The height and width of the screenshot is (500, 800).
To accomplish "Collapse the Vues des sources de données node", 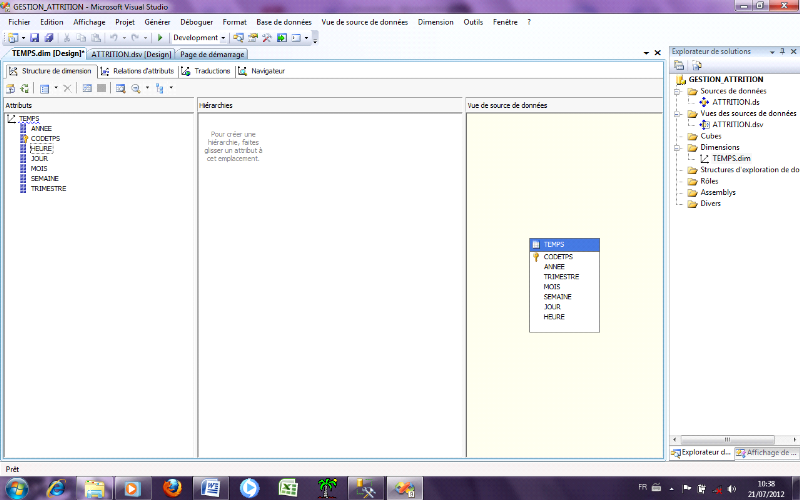I will [x=677, y=114].
